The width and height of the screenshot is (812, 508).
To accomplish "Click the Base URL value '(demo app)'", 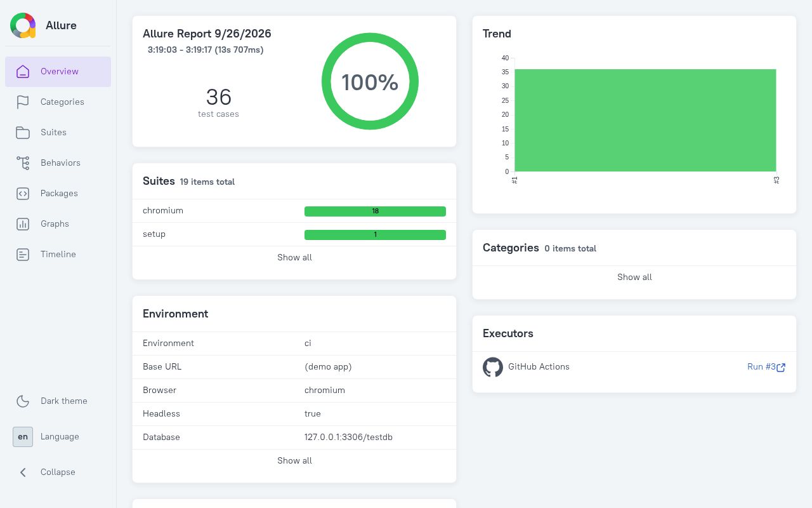I will tap(328, 367).
